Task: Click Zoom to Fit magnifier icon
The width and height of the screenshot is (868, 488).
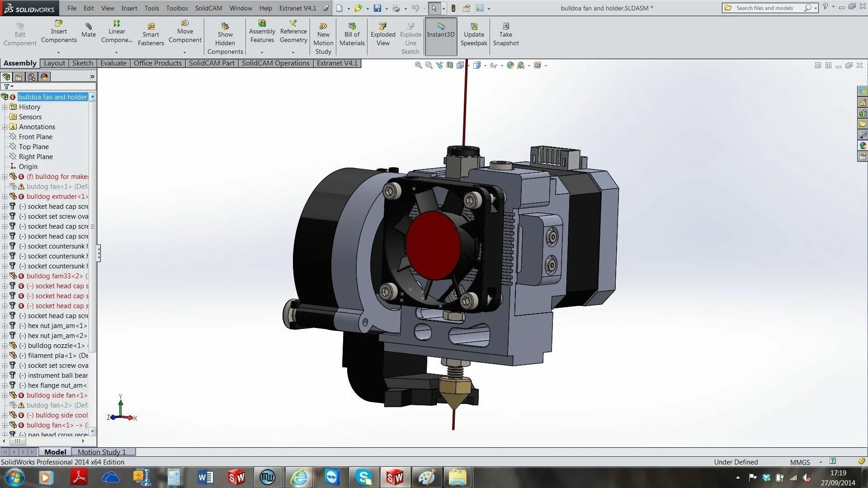Action: [x=418, y=66]
